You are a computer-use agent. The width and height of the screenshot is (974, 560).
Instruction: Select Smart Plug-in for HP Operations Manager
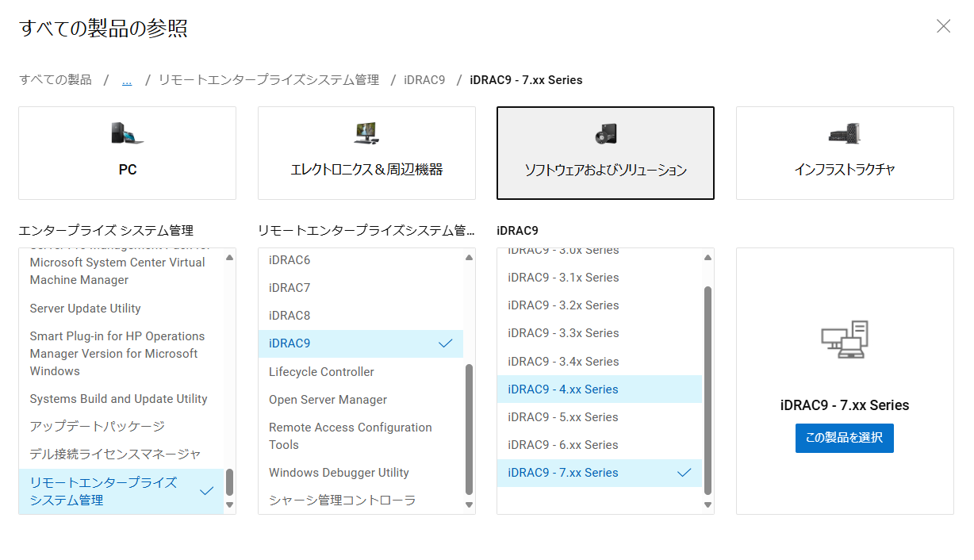pyautogui.click(x=121, y=354)
